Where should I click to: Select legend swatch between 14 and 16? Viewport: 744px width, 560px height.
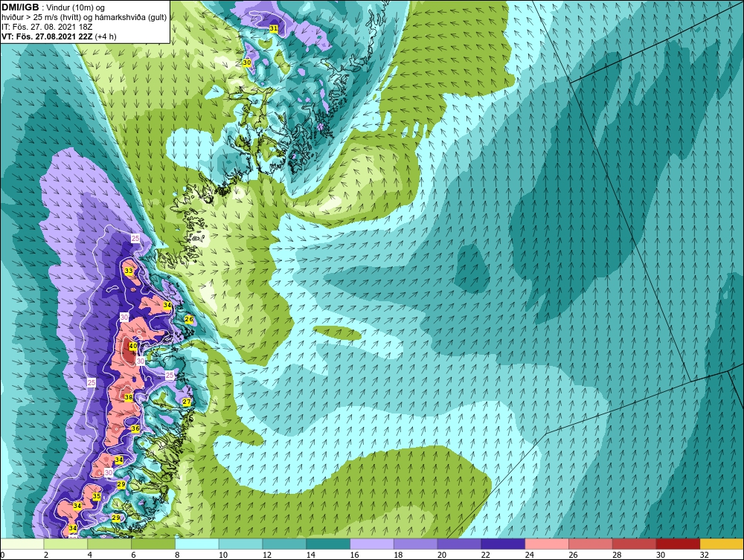pyautogui.click(x=328, y=544)
